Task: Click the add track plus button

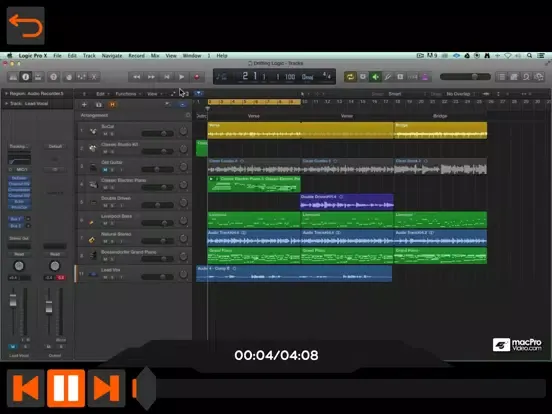Action: tap(84, 105)
